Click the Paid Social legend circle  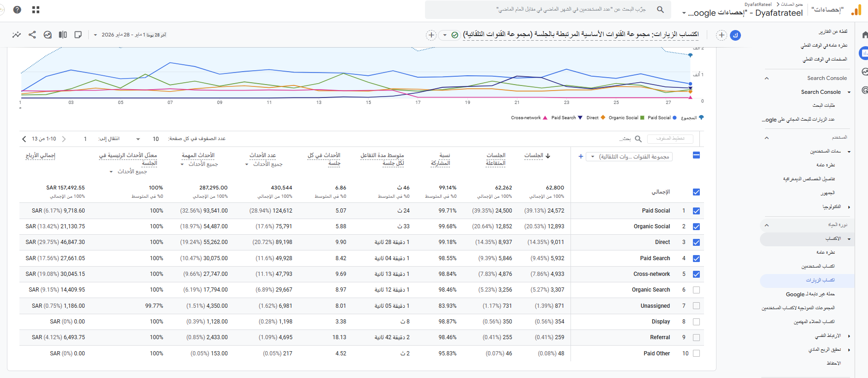(674, 118)
